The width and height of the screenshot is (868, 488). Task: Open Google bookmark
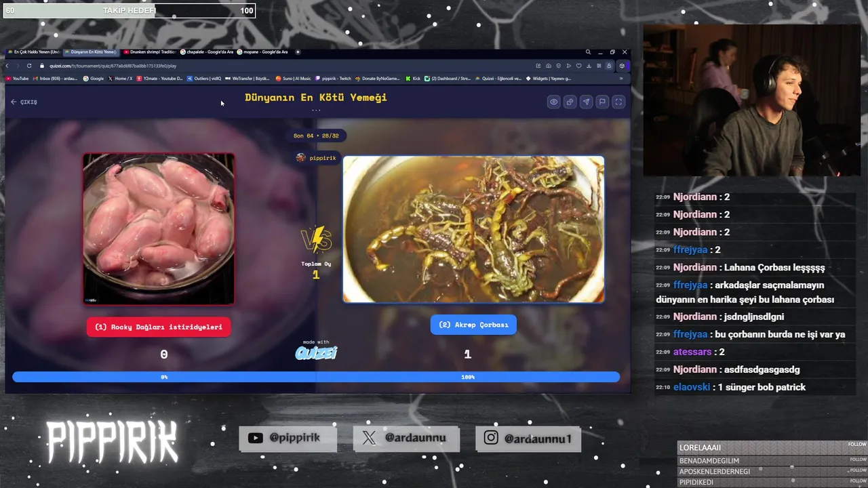tap(94, 79)
